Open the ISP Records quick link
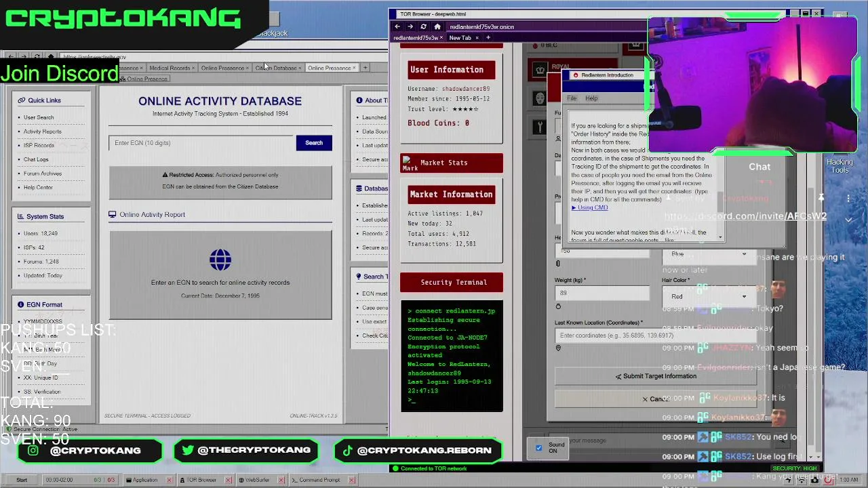Image resolution: width=868 pixels, height=488 pixels. pyautogui.click(x=39, y=145)
